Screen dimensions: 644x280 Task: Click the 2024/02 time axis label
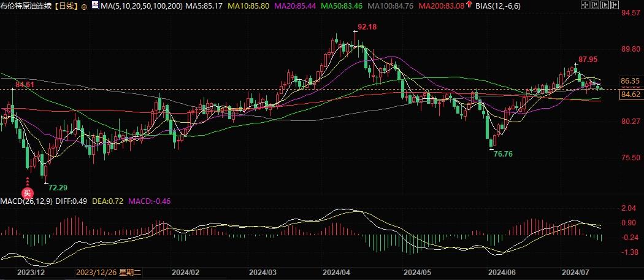[x=185, y=272]
